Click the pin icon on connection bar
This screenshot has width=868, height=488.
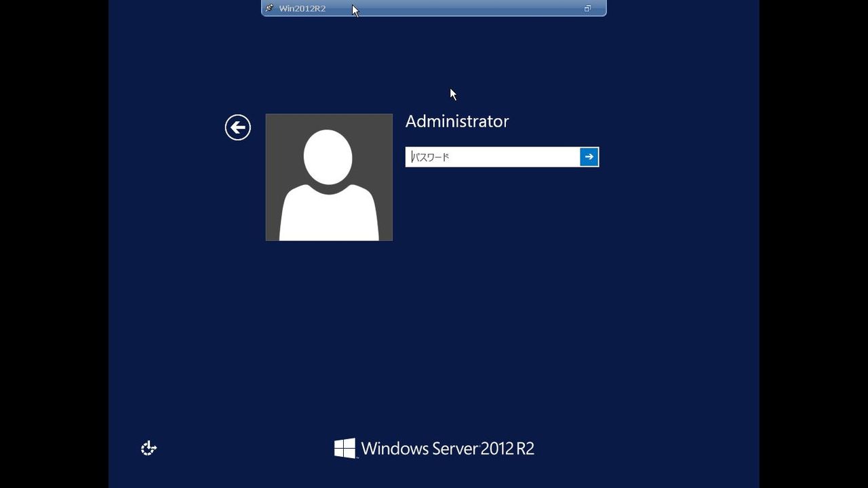(269, 8)
